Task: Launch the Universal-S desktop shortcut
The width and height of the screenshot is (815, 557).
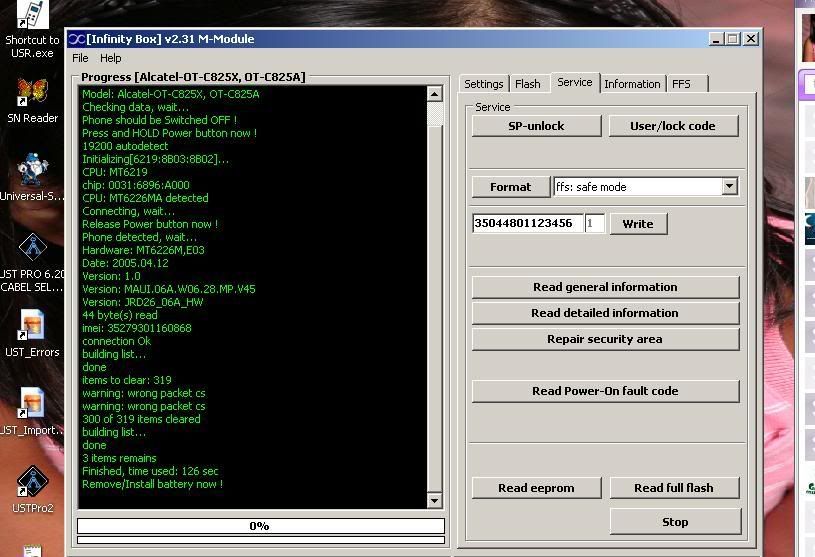Action: tap(33, 172)
